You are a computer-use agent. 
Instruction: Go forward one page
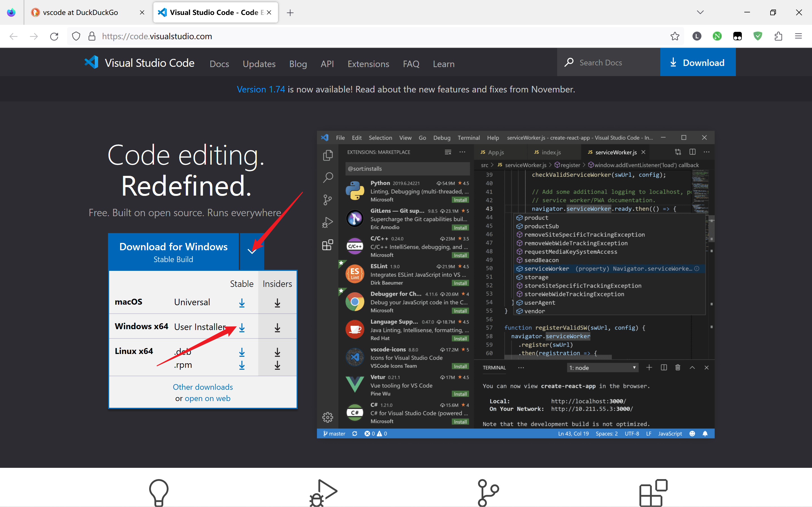pos(34,36)
